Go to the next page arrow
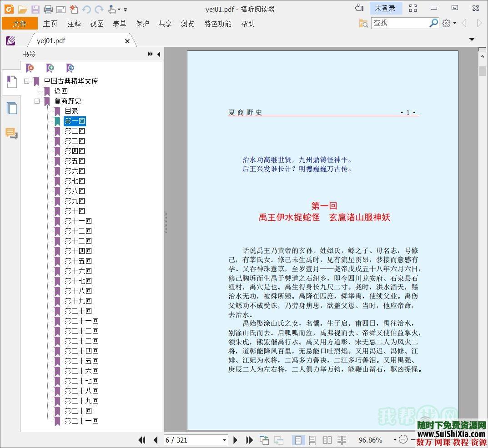The image size is (488, 448). point(235,440)
